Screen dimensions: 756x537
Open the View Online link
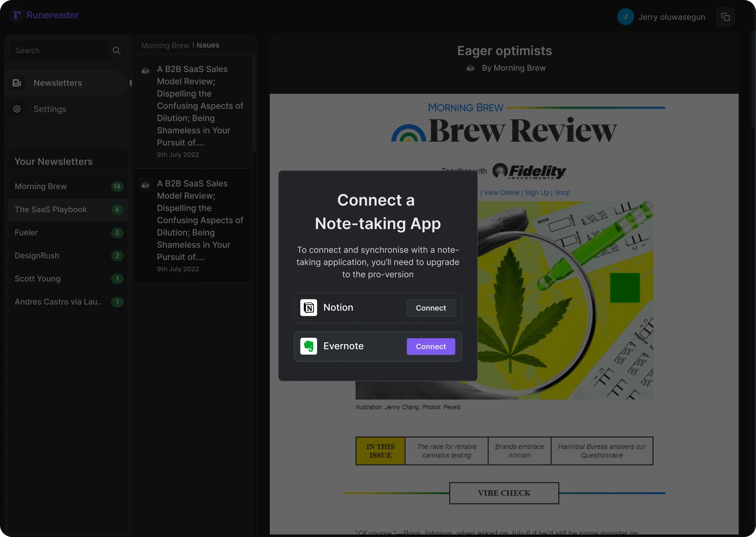tap(502, 193)
